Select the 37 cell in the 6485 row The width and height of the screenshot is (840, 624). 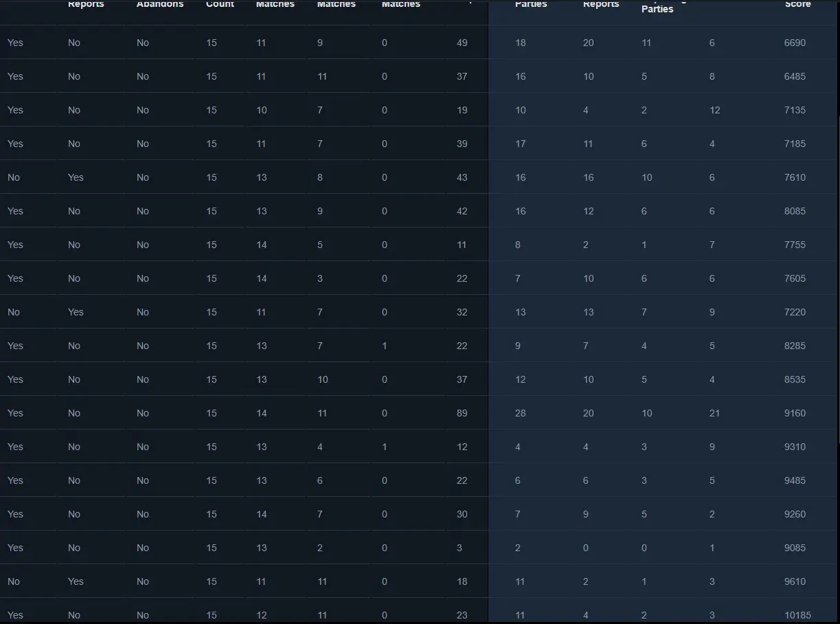pos(462,76)
